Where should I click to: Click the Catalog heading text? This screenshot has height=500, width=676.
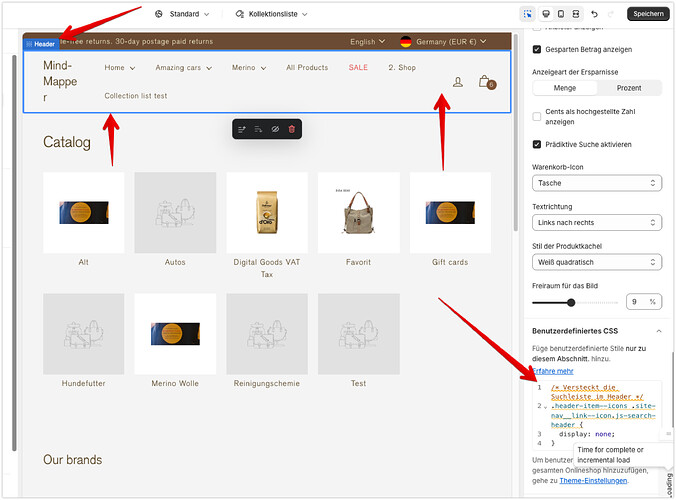67,142
